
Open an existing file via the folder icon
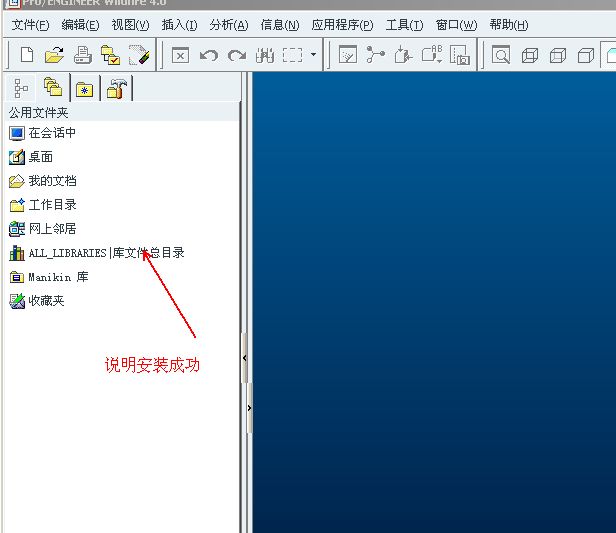[54, 55]
